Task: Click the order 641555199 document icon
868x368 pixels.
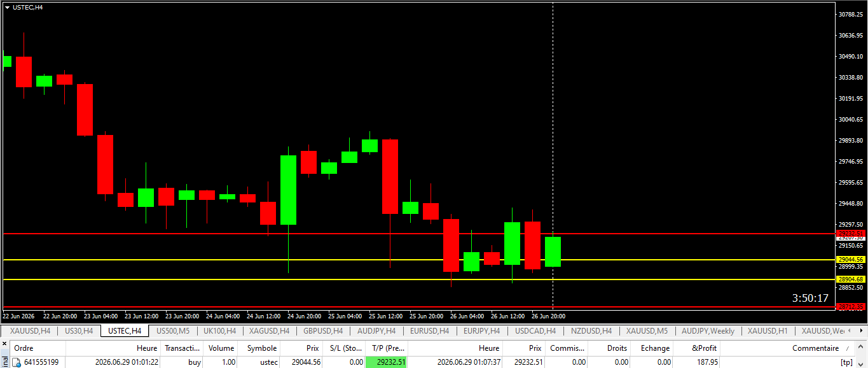Action: (17, 362)
